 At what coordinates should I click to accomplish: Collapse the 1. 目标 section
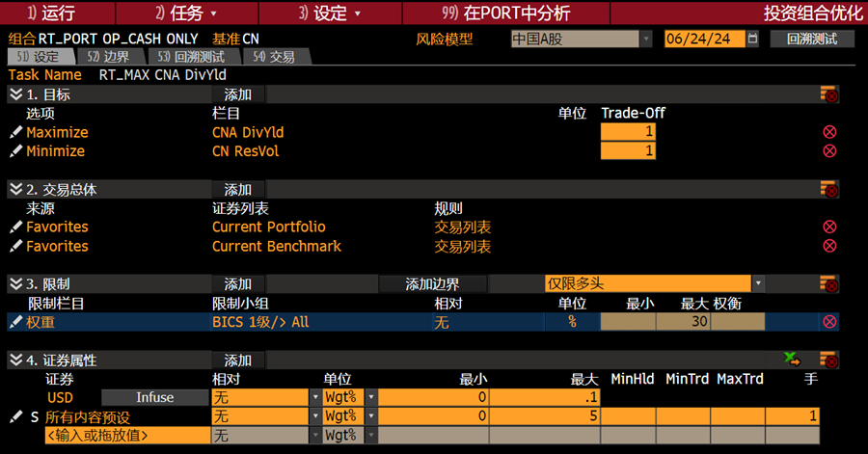pyautogui.click(x=15, y=94)
